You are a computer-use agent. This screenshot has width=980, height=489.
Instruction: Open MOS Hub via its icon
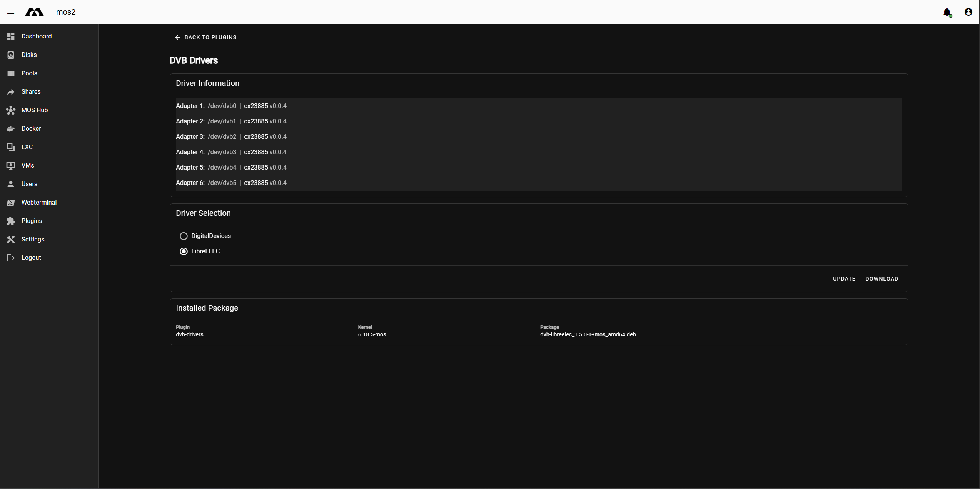[x=11, y=110]
